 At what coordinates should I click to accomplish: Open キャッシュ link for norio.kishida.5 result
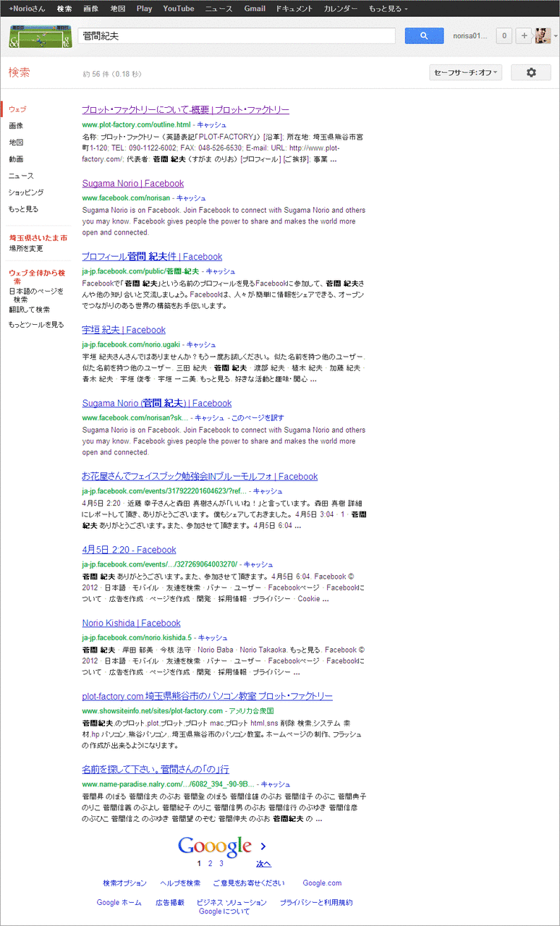pyautogui.click(x=213, y=637)
